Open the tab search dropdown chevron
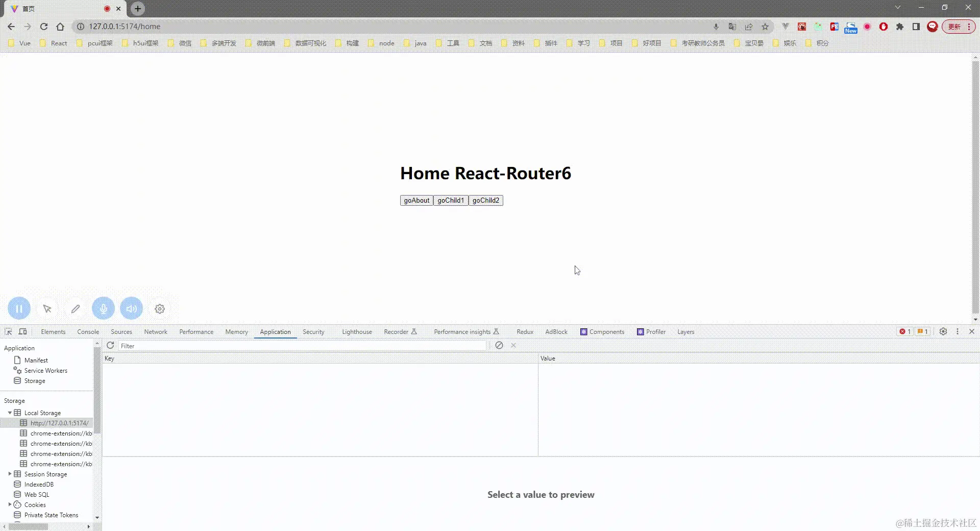The height and width of the screenshot is (531, 980). [x=898, y=7]
